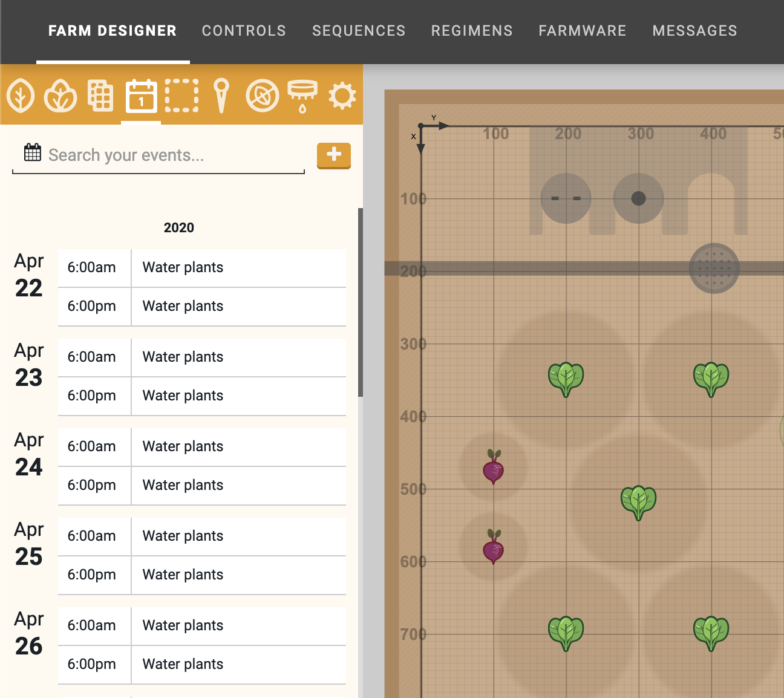This screenshot has width=784, height=698.
Task: Open the Weeds panel icon
Action: (262, 96)
